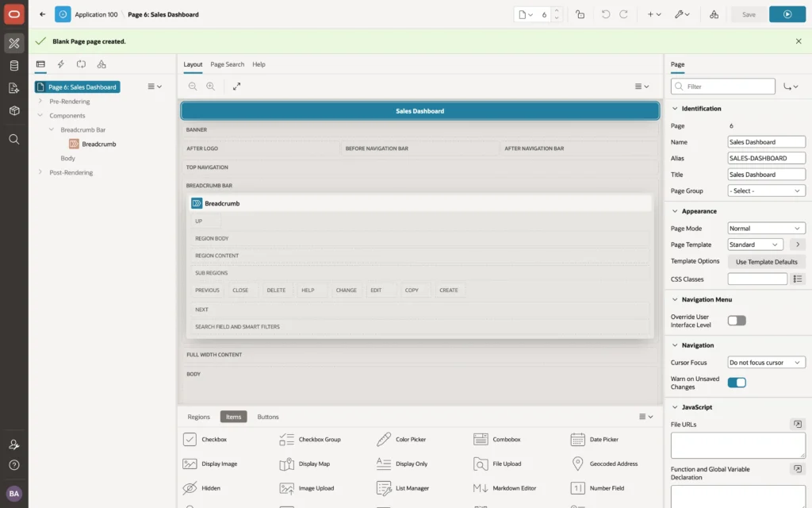Switch to Rendering tree tab icon
This screenshot has width=812, height=508.
click(x=40, y=64)
